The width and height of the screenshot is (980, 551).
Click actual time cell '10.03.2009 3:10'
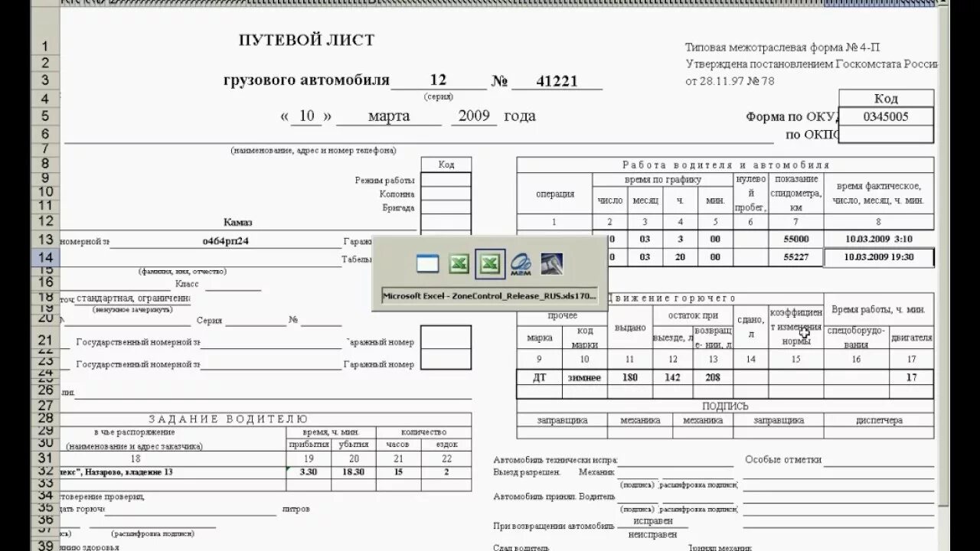tap(879, 240)
